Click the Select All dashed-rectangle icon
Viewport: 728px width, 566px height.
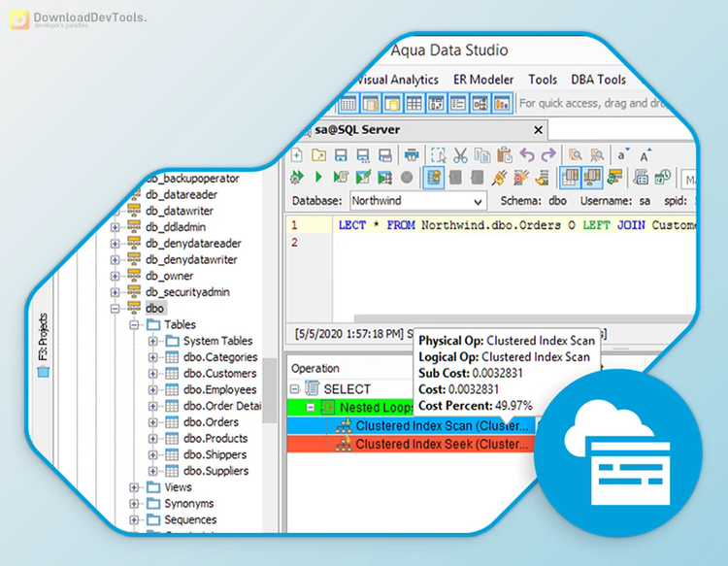[x=438, y=155]
